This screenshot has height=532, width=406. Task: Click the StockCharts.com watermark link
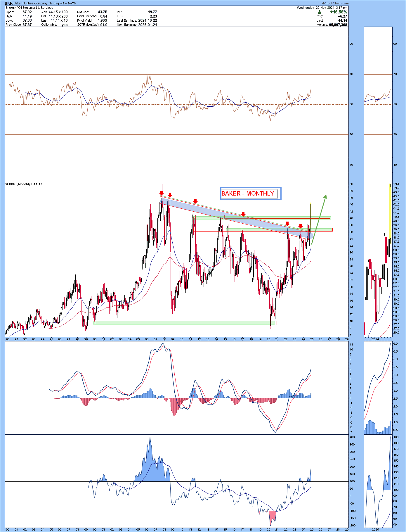(x=335, y=4)
